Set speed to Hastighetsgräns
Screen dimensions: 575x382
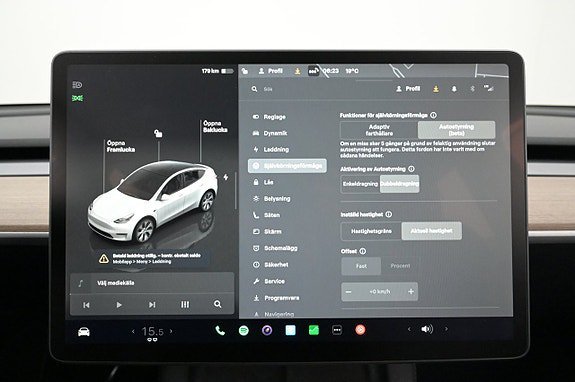[371, 231]
